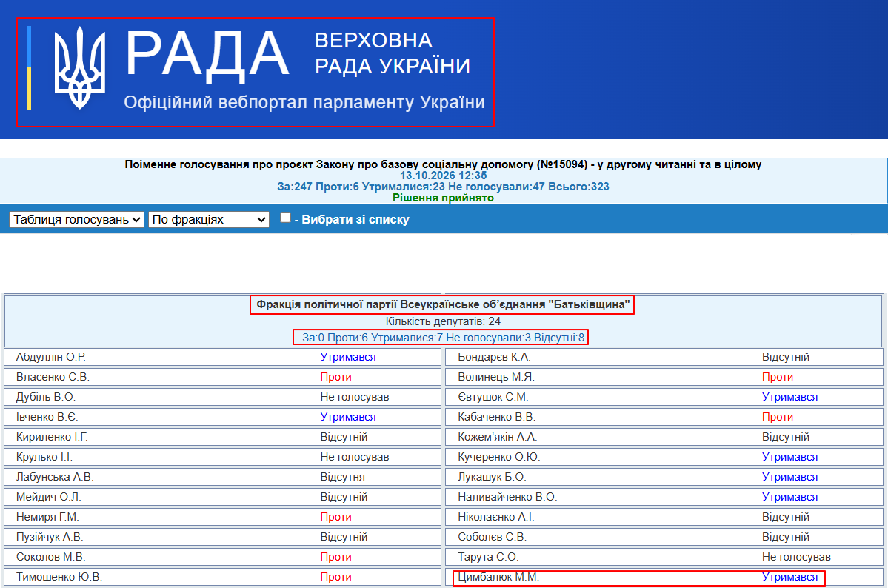The image size is (888, 588).
Task: Select deputy 'Бондарєв К.А.'
Action: (495, 357)
